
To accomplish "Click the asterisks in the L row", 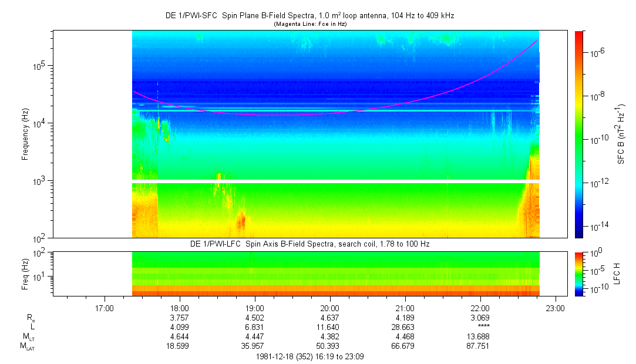I will (x=480, y=327).
